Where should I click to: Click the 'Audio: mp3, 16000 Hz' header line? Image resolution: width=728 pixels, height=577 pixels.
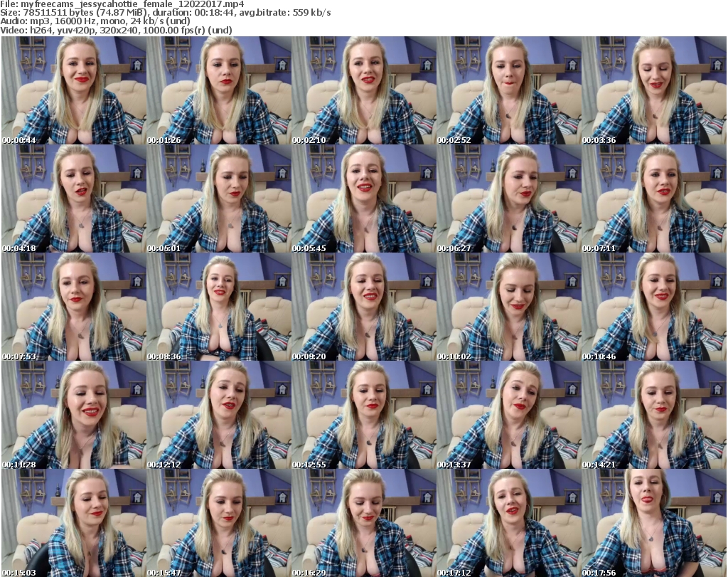click(95, 21)
